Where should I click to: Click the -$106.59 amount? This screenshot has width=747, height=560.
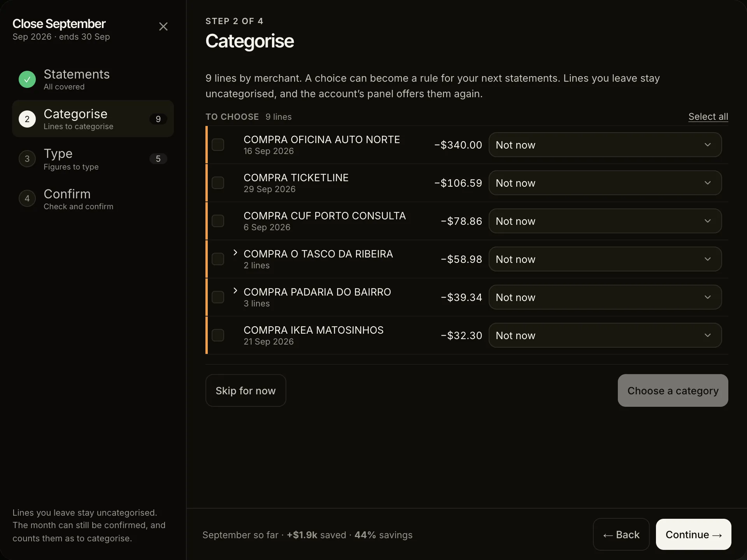(x=458, y=183)
